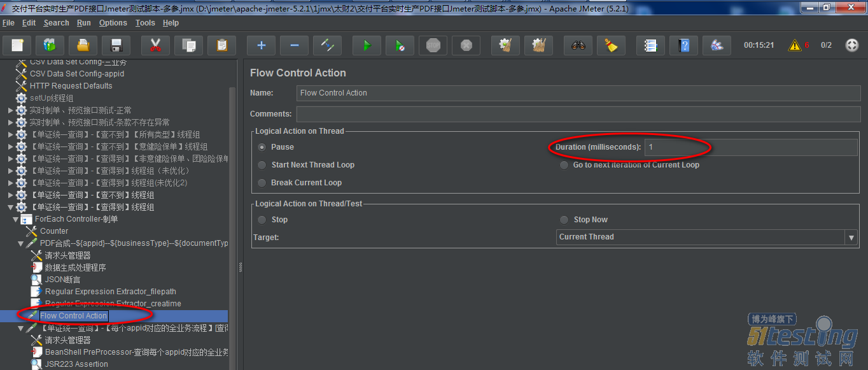Select CSV Data Set Config-appid item
The width and height of the screenshot is (868, 370).
[x=77, y=74]
